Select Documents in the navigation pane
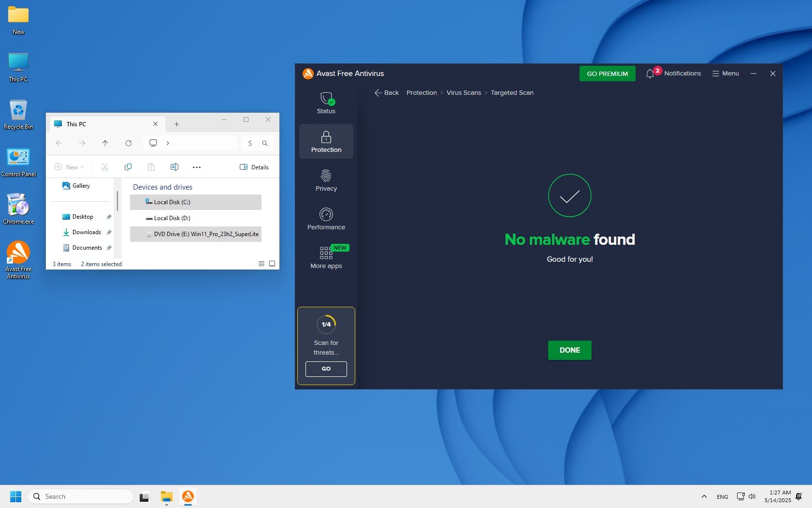 click(87, 248)
